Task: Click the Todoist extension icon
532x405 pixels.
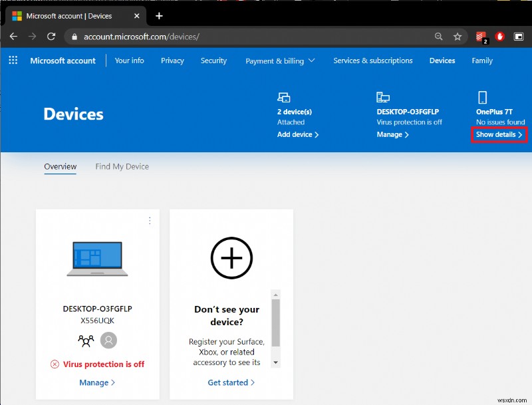Action: pyautogui.click(x=481, y=37)
